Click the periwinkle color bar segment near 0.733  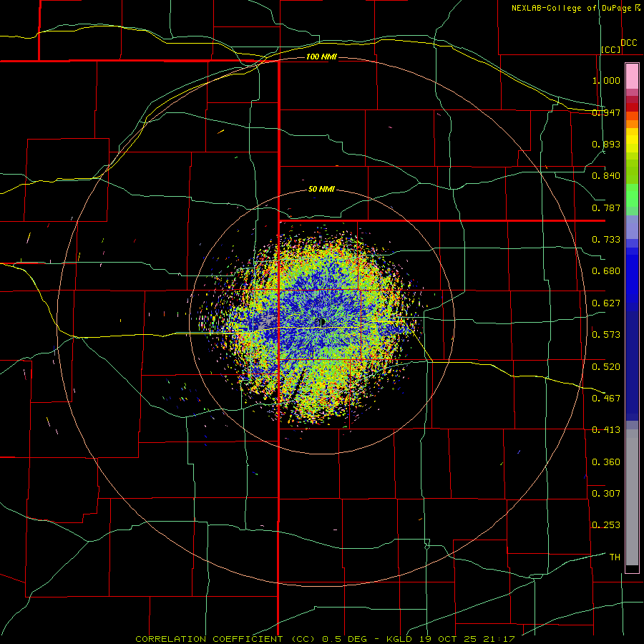pos(632,227)
